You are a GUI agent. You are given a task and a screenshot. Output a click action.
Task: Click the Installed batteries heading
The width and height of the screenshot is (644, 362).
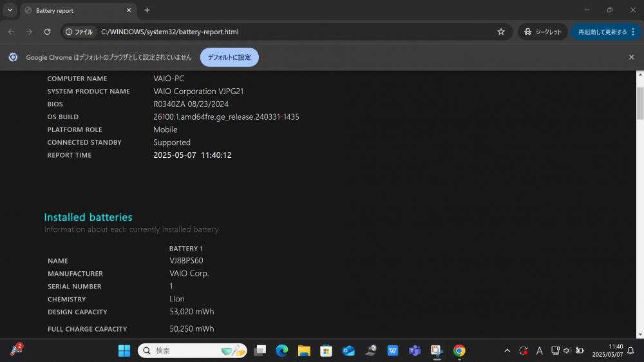[x=88, y=217]
